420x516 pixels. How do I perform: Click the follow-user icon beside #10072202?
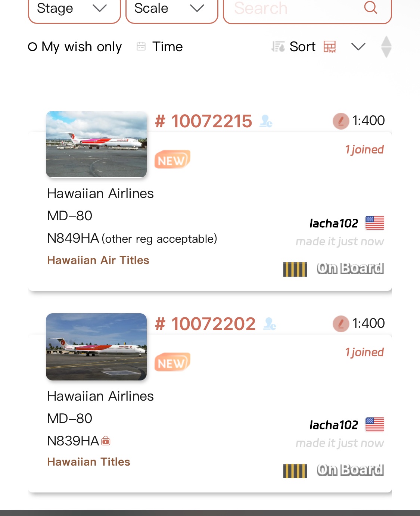[x=270, y=324]
